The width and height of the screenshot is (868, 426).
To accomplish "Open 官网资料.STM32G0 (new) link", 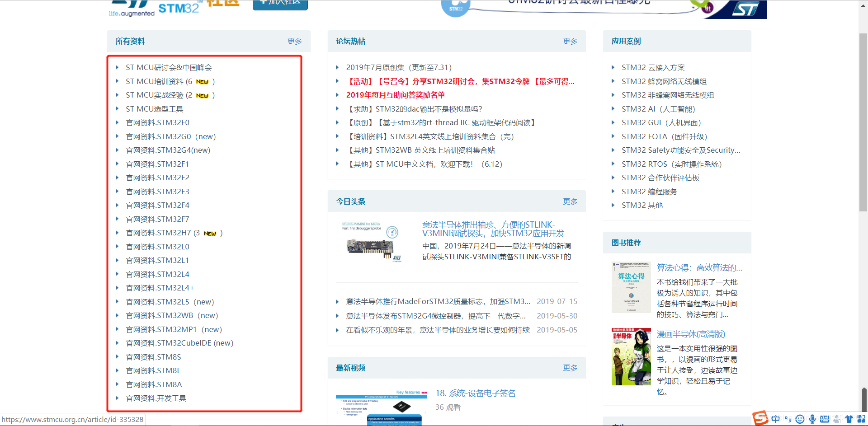I will [x=170, y=136].
